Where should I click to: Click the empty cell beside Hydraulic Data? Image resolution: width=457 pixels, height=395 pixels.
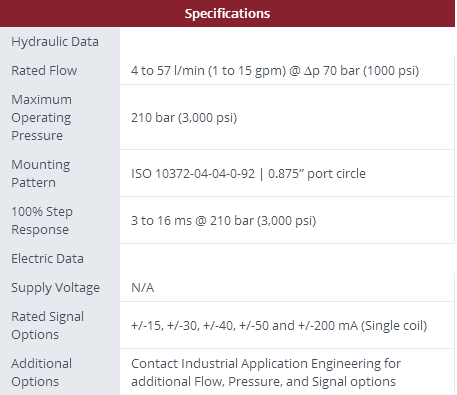(287, 42)
